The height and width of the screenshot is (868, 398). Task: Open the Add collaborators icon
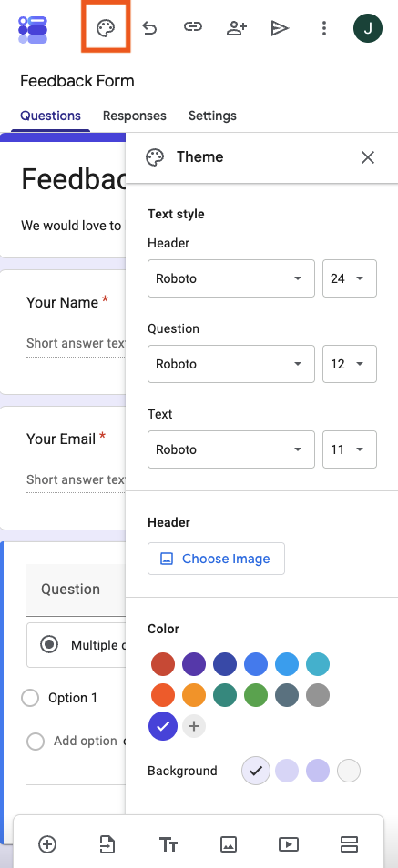coord(237,28)
